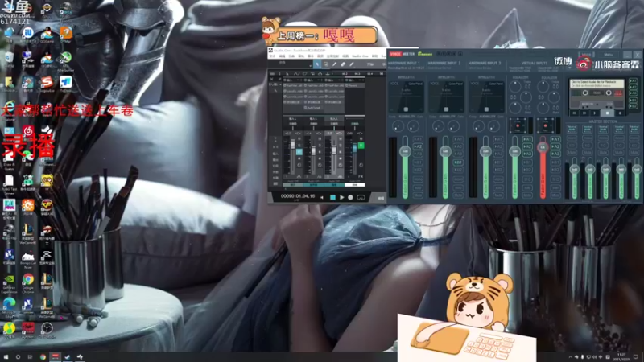Click M.C on the first virtual input strip
This screenshot has height=362, width=644.
[x=527, y=179]
